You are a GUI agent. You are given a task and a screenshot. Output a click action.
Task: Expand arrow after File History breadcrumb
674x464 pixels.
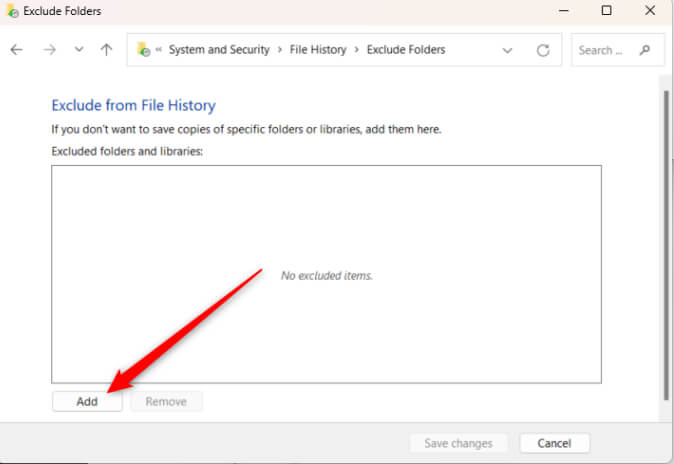coord(356,50)
